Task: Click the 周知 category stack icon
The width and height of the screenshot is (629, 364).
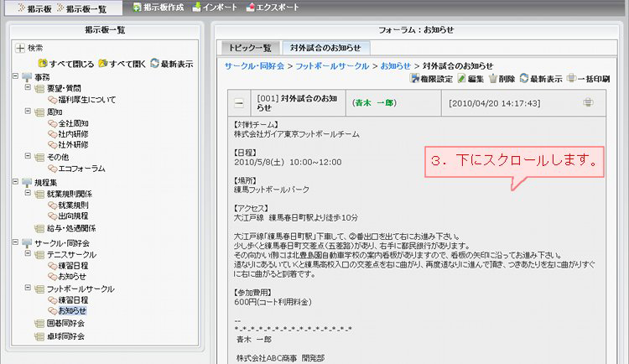Action: 39,112
